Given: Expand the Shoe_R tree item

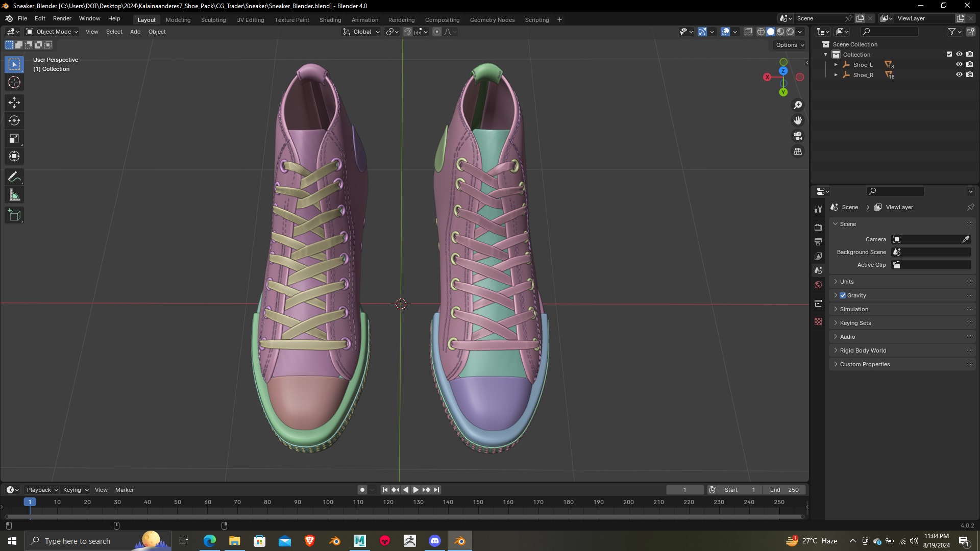Looking at the screenshot, I should [836, 75].
